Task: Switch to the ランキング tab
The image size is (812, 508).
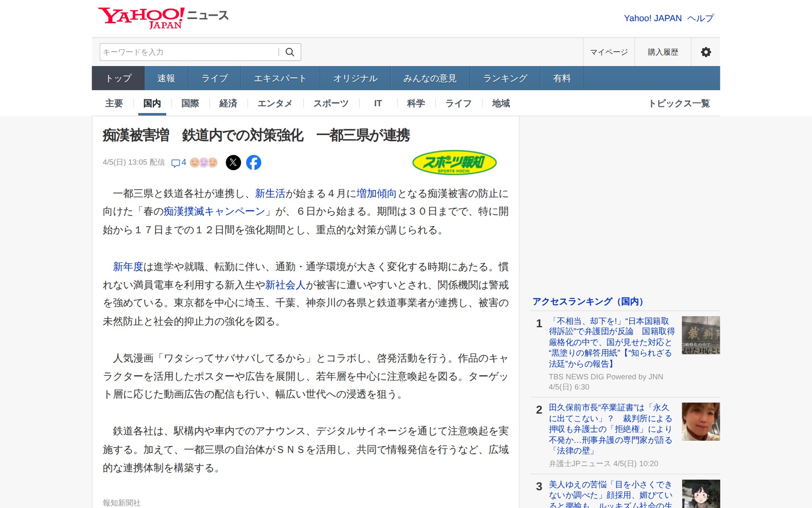Action: 505,78
